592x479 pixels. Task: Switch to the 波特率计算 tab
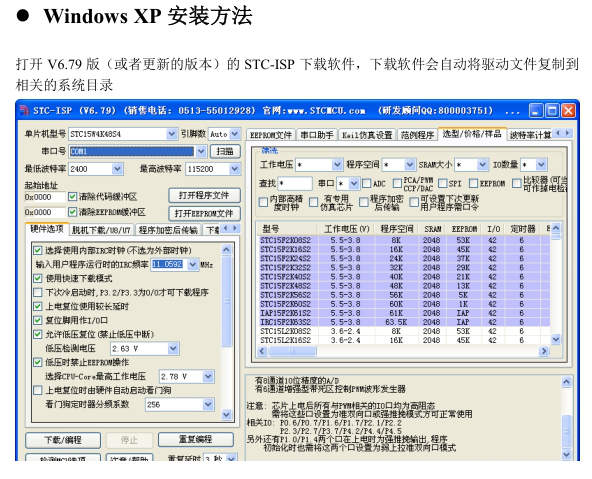[530, 135]
